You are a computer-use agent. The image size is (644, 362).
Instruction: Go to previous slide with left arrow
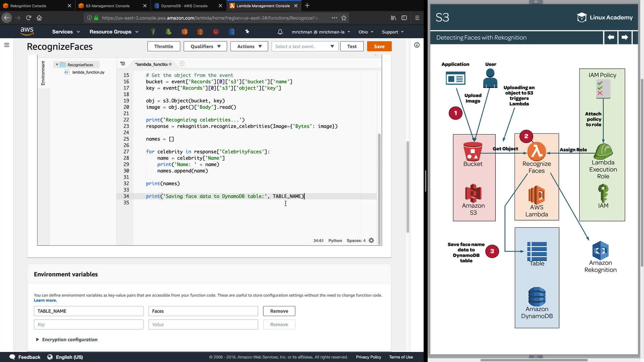click(611, 38)
